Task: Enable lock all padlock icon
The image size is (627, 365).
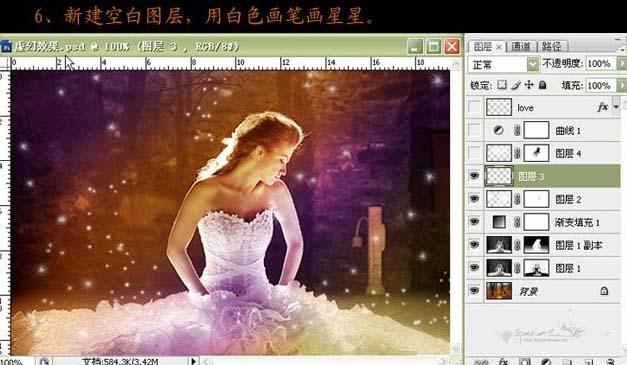Action: pyautogui.click(x=543, y=85)
